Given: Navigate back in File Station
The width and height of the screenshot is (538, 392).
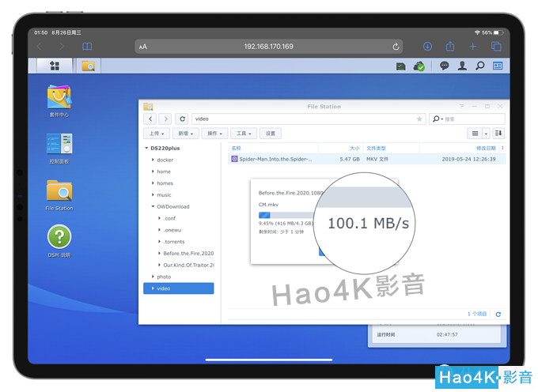Looking at the screenshot, I should point(150,119).
